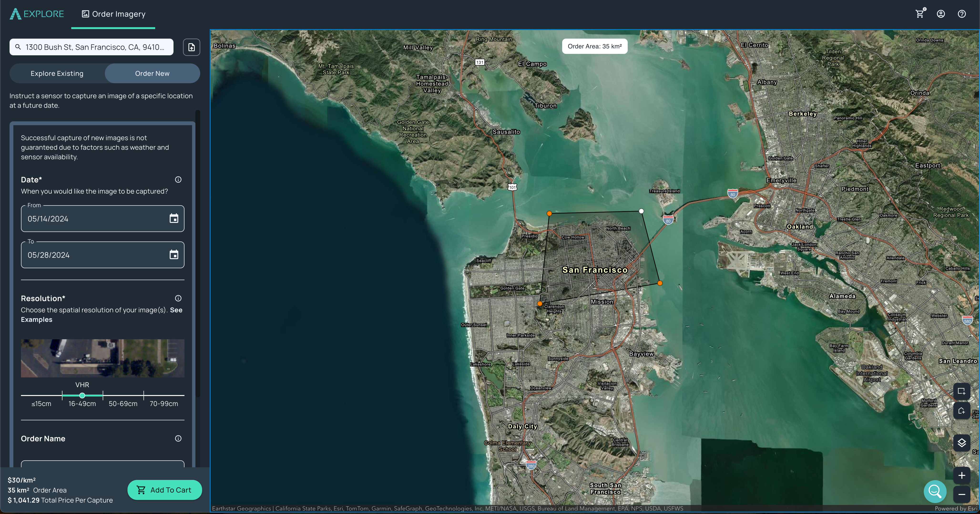Switch to Explore Existing mode
980x514 pixels.
[57, 73]
